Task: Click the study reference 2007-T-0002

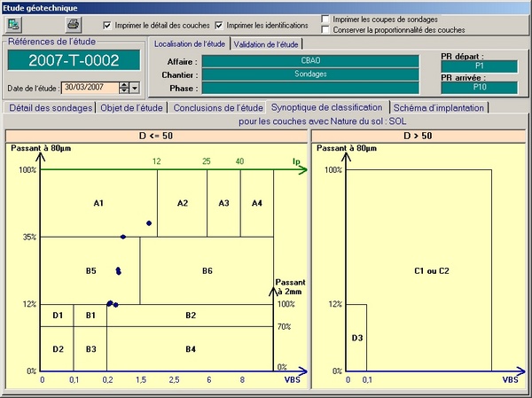Action: tap(72, 60)
